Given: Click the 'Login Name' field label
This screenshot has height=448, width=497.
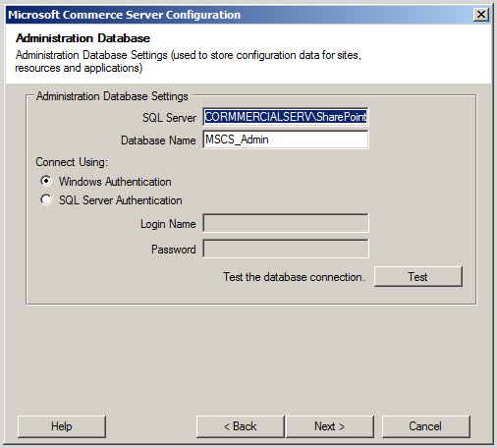Looking at the screenshot, I should coord(168,224).
